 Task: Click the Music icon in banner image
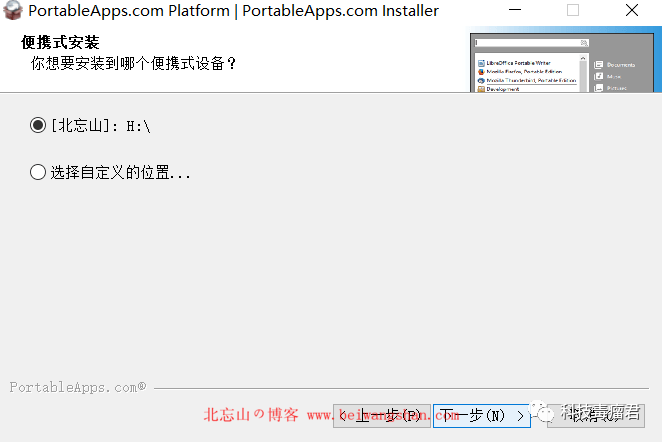click(x=598, y=76)
